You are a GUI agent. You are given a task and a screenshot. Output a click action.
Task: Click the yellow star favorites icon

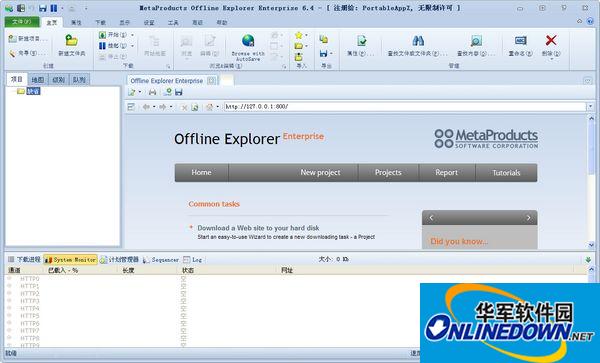tap(299, 35)
